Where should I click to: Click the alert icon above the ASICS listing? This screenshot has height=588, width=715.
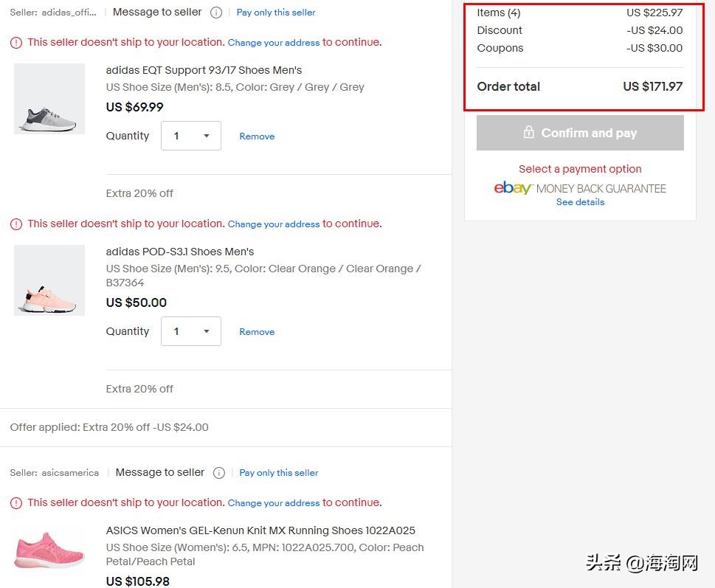[15, 502]
